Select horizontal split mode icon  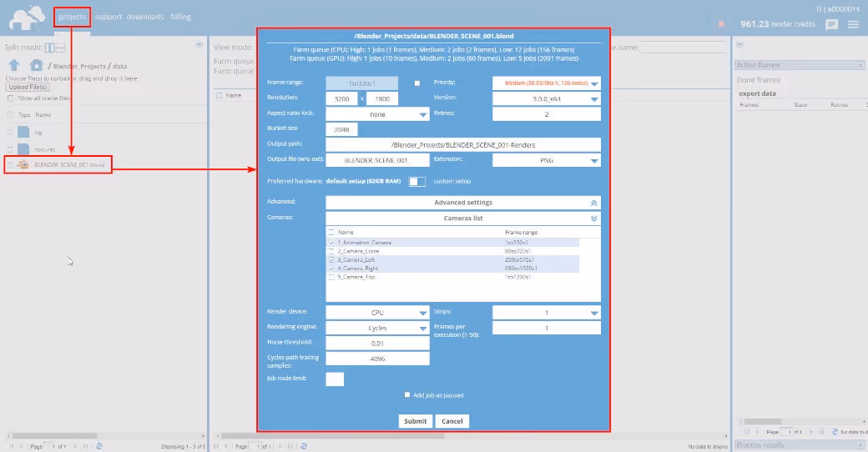(60, 48)
